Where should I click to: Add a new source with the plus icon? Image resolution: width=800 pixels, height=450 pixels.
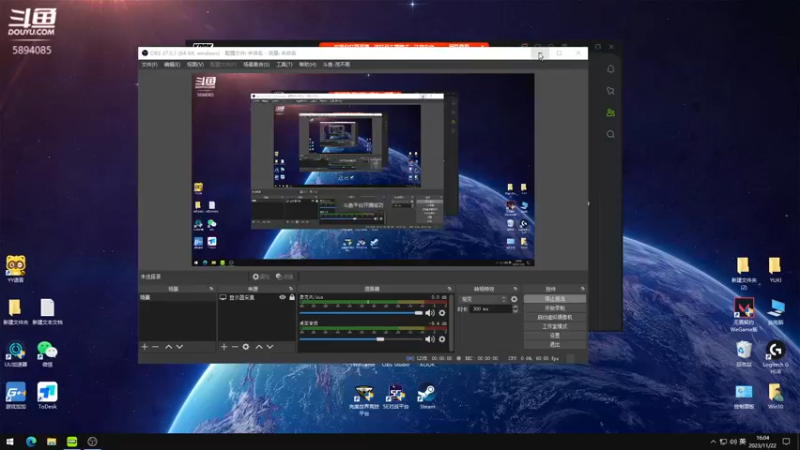(x=223, y=346)
